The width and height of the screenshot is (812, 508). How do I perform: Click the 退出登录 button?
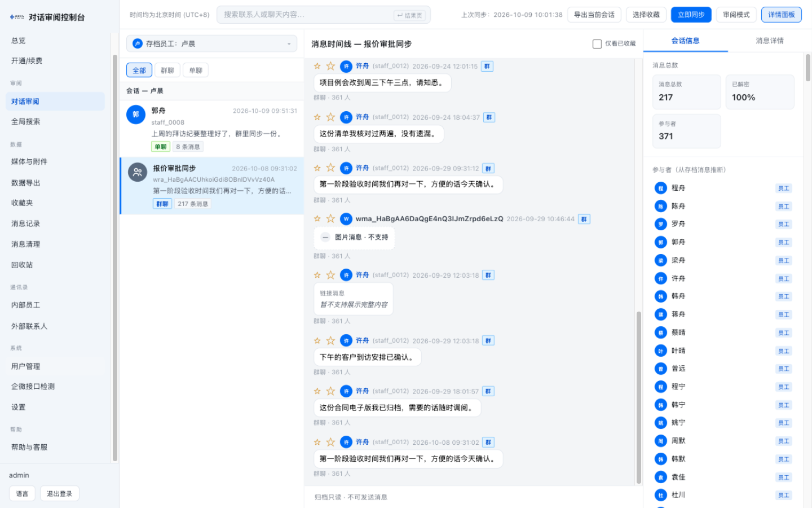59,493
